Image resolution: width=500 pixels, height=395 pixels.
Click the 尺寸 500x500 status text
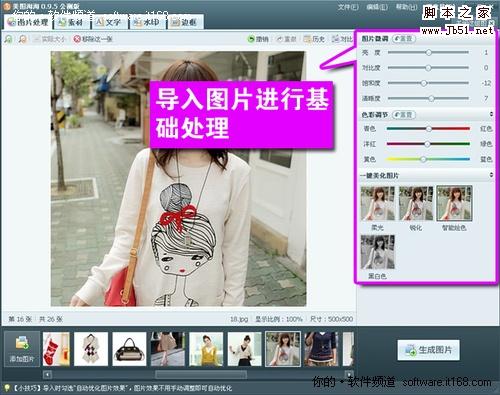[331, 319]
